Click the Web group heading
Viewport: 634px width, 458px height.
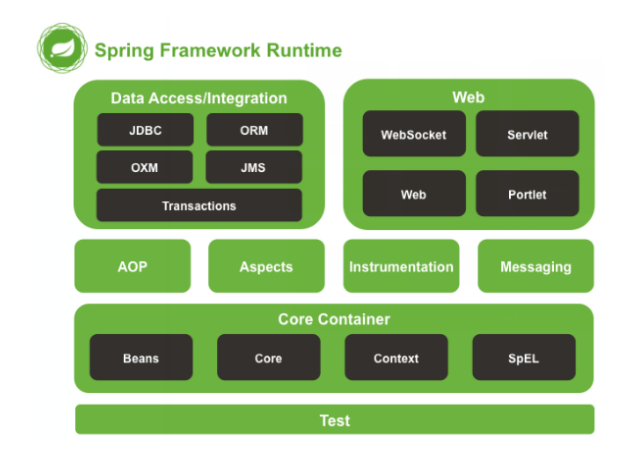468,97
